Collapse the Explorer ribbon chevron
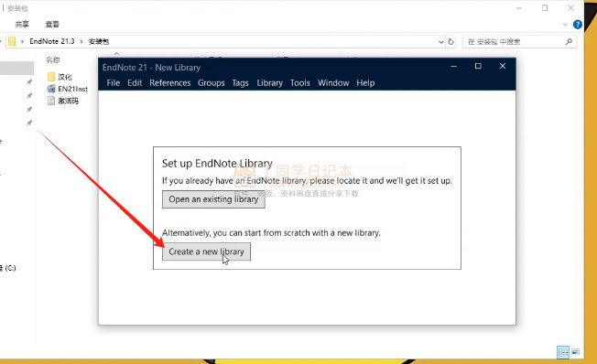Image resolution: width=597 pixels, height=364 pixels. point(565,25)
